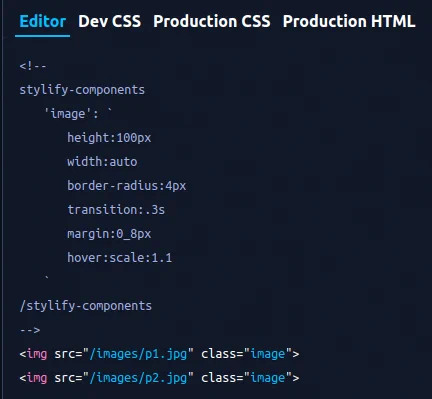Click class value of first img tag
Viewport: 432px width, 399px height.
coord(268,354)
